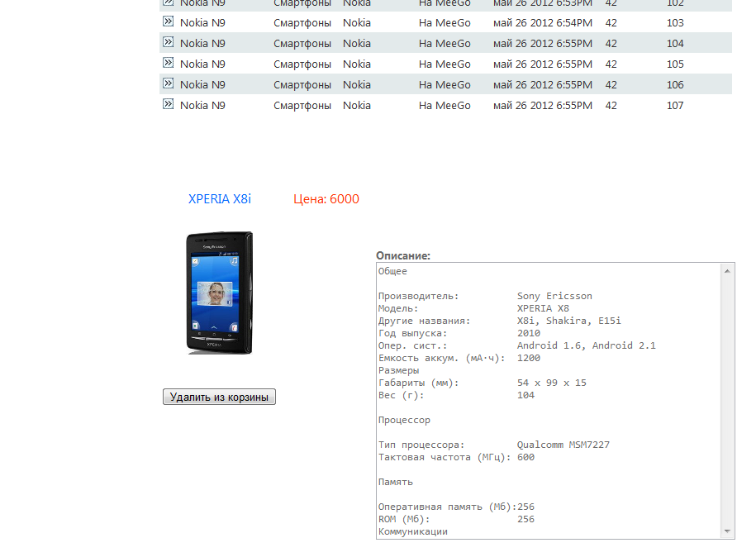756x557 pixels.
Task: Click 'На MeeGo' cell in row 107
Action: tap(445, 106)
